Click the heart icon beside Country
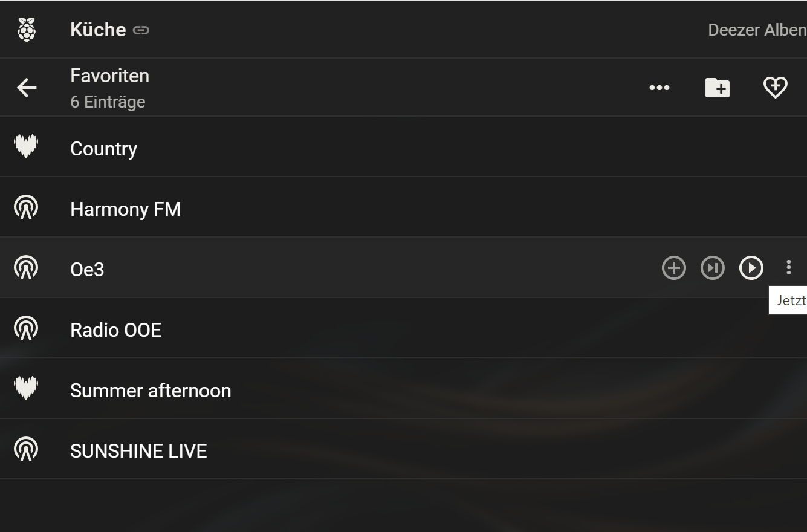Image resolution: width=807 pixels, height=532 pixels. click(x=26, y=146)
